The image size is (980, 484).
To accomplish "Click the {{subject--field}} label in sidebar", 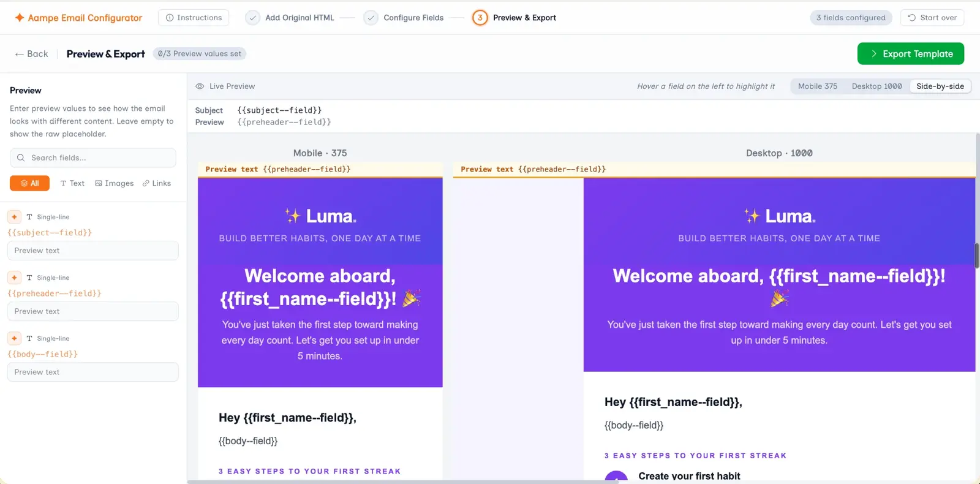I will [x=50, y=233].
